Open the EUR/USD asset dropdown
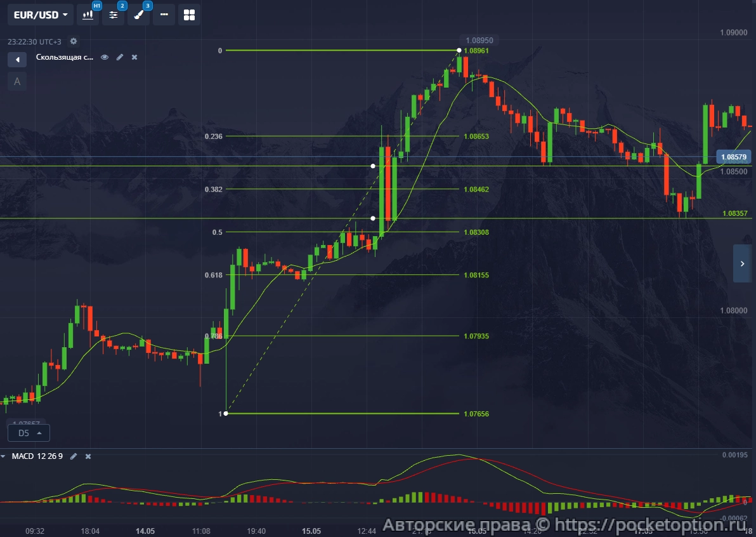The image size is (756, 537). pos(41,15)
